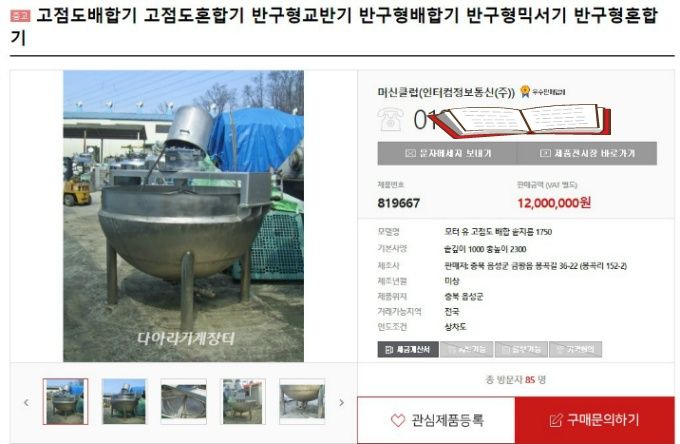Go to 제품전시장 바로가기
The image size is (680, 444).
coord(587,153)
